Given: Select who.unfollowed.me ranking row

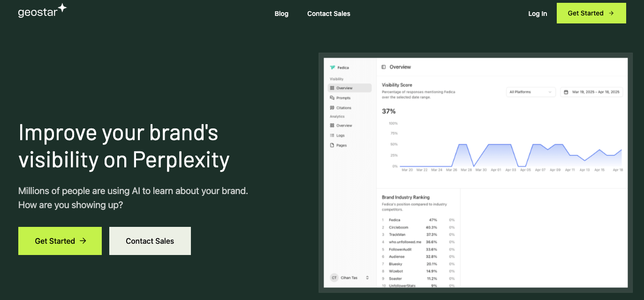Looking at the screenshot, I should coord(418,242).
